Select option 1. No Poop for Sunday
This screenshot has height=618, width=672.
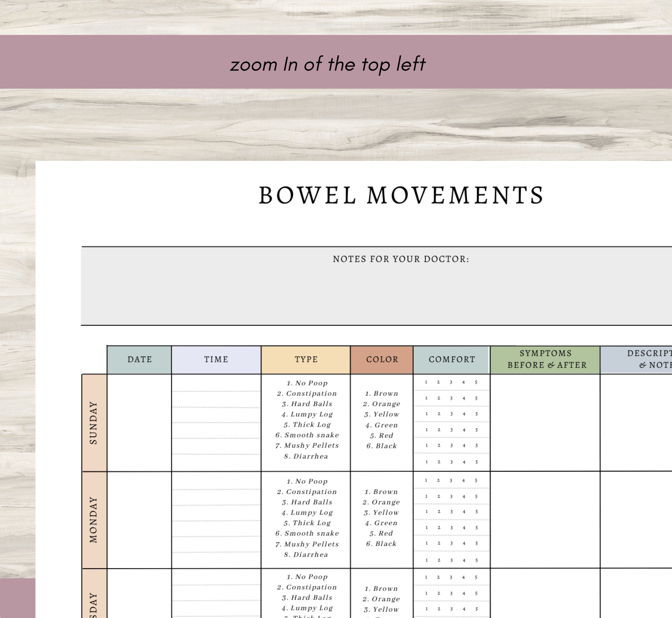tap(306, 383)
